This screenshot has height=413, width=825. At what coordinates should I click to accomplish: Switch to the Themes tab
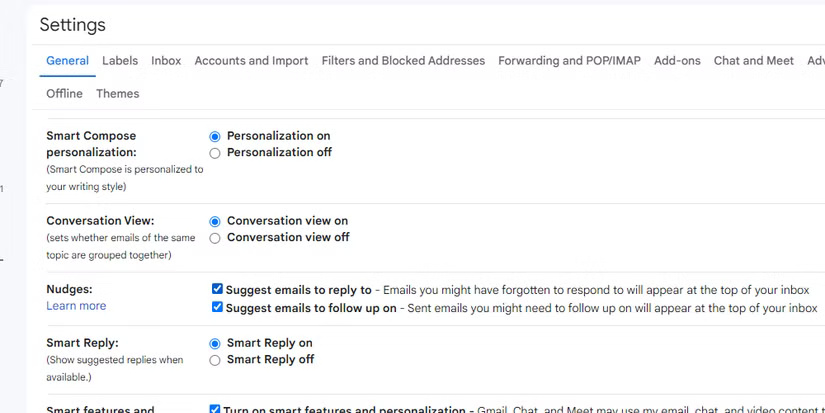[117, 94]
